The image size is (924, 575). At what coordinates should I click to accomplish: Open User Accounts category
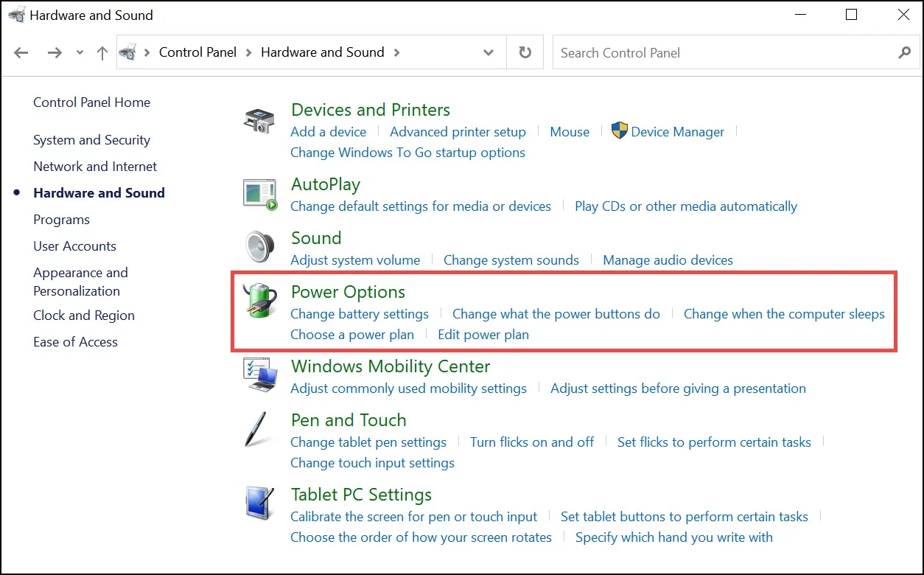point(74,246)
